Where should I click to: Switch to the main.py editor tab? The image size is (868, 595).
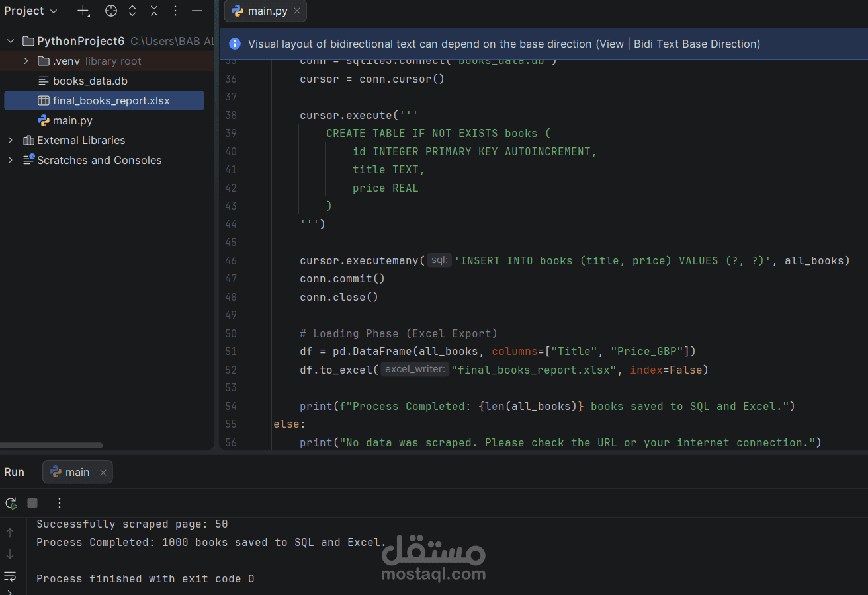point(265,11)
